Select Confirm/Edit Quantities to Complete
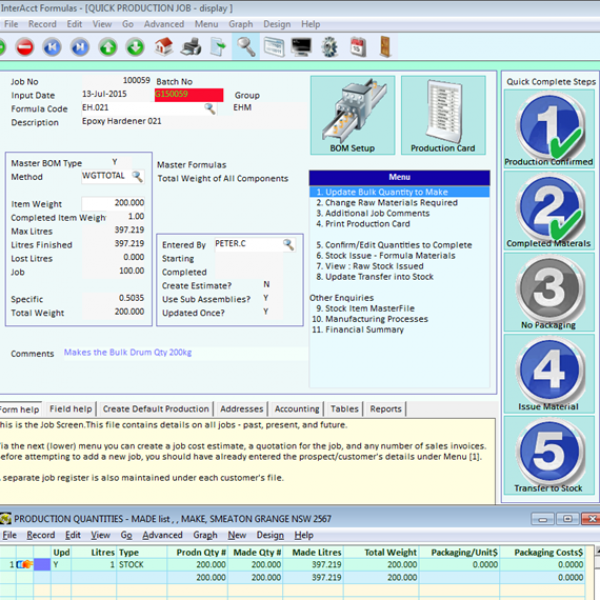 click(x=394, y=245)
